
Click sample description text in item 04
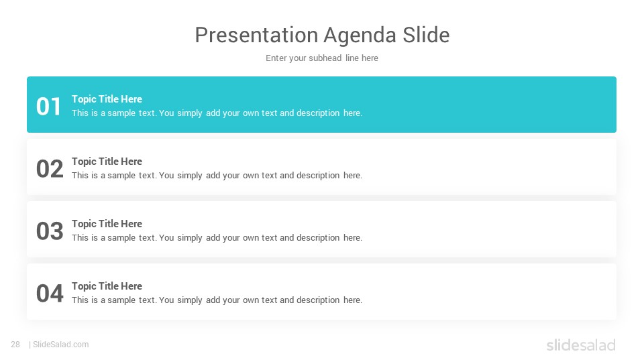pyautogui.click(x=217, y=300)
